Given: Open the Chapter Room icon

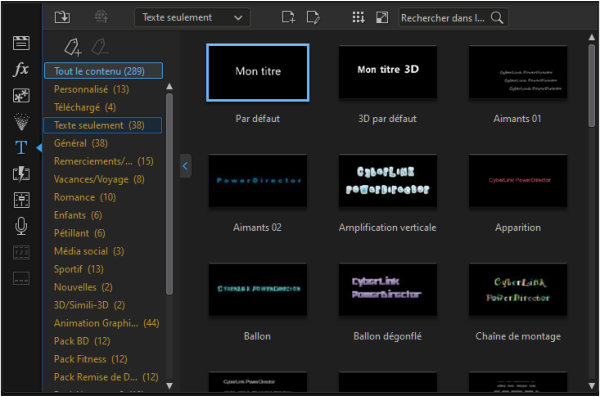Looking at the screenshot, I should click(x=21, y=252).
